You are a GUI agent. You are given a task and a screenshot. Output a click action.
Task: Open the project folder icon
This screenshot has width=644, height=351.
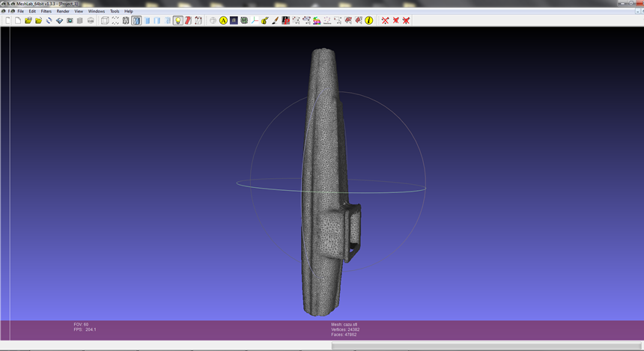[28, 20]
